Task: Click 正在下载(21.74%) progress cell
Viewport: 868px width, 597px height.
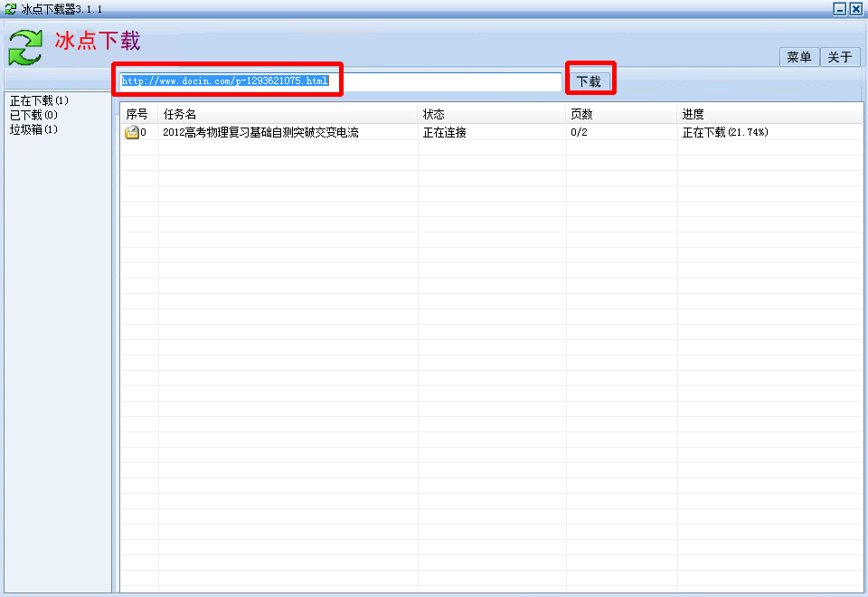Action: click(725, 132)
